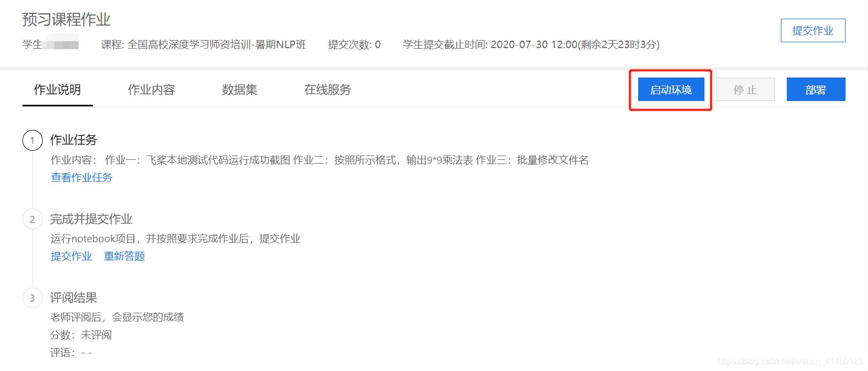The image size is (868, 371).
Task: Click the greyed 停止 button
Action: (746, 90)
